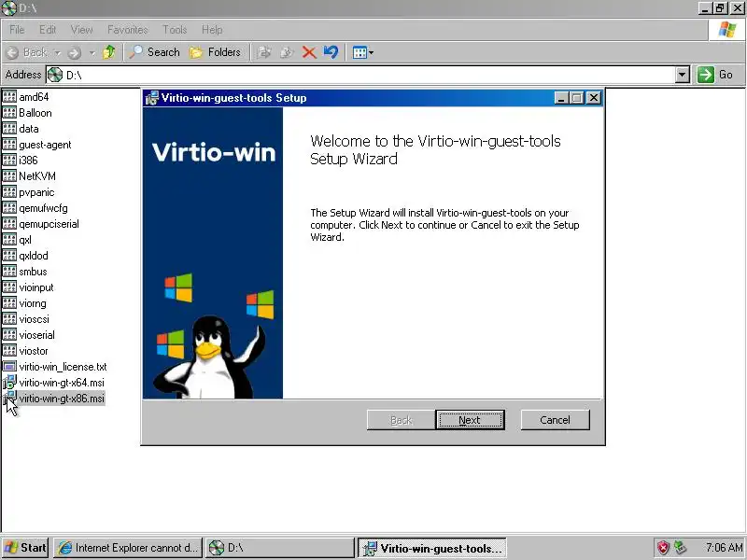
Task: Click the D:\ window title bar disc icon
Action: (x=8, y=8)
